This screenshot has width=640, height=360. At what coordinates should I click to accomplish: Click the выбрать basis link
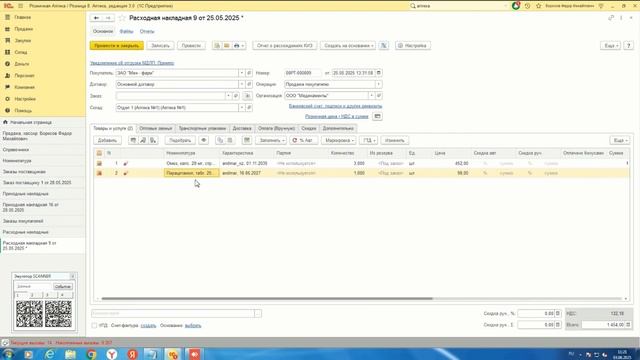click(x=193, y=326)
